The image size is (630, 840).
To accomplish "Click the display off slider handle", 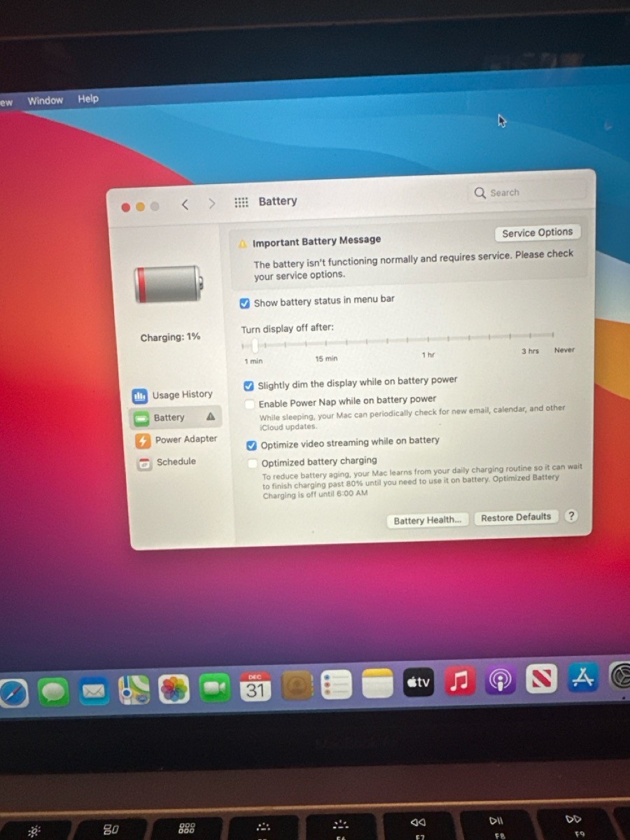I will 255,345.
